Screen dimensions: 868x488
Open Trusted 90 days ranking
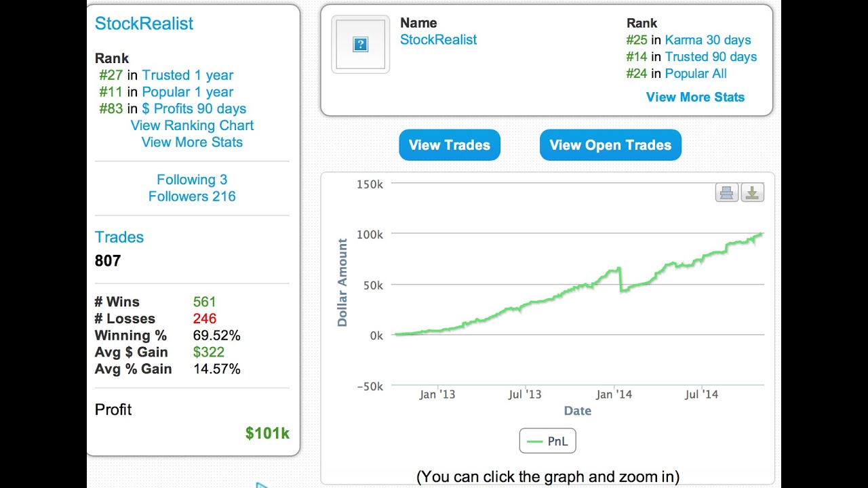(711, 57)
